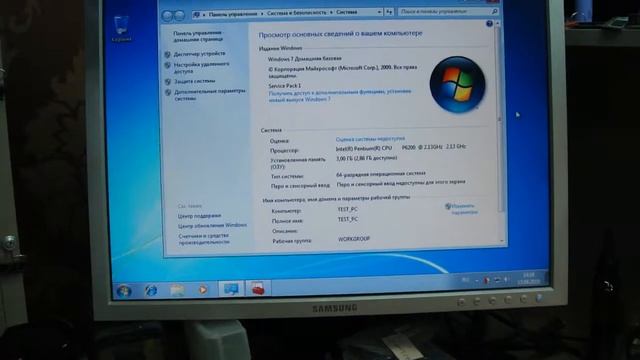This screenshot has width=640, height=360.
Task: Click 'Оценка системы недоступна' link
Action: click(x=370, y=139)
